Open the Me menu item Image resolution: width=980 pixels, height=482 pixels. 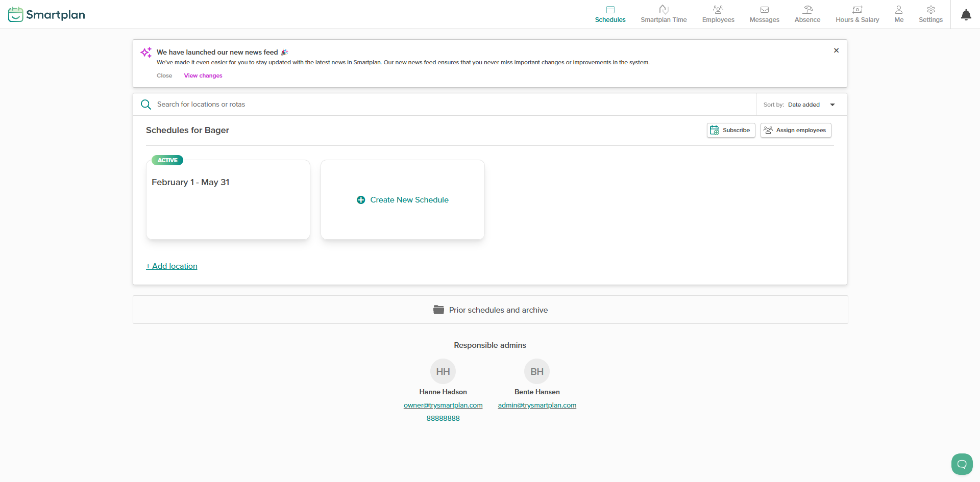pos(899,14)
